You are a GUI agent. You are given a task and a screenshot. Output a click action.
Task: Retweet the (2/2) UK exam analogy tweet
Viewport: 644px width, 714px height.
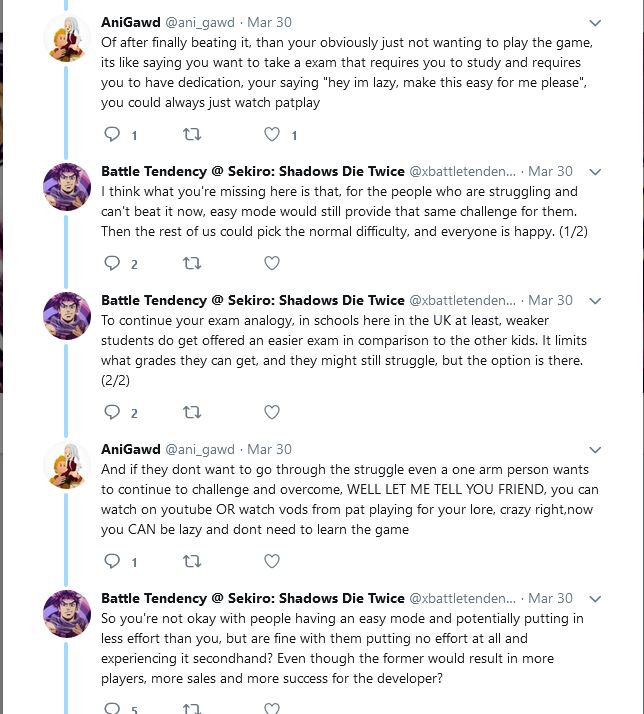pos(192,412)
